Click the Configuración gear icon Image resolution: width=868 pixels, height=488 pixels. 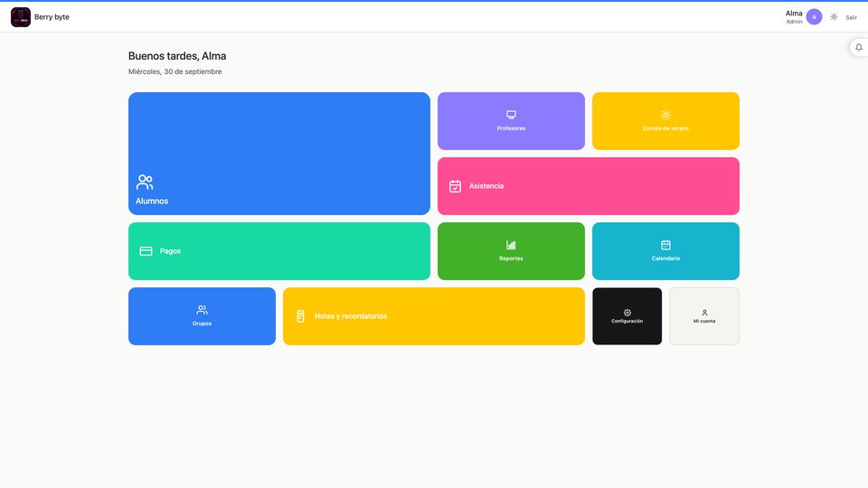(x=627, y=313)
